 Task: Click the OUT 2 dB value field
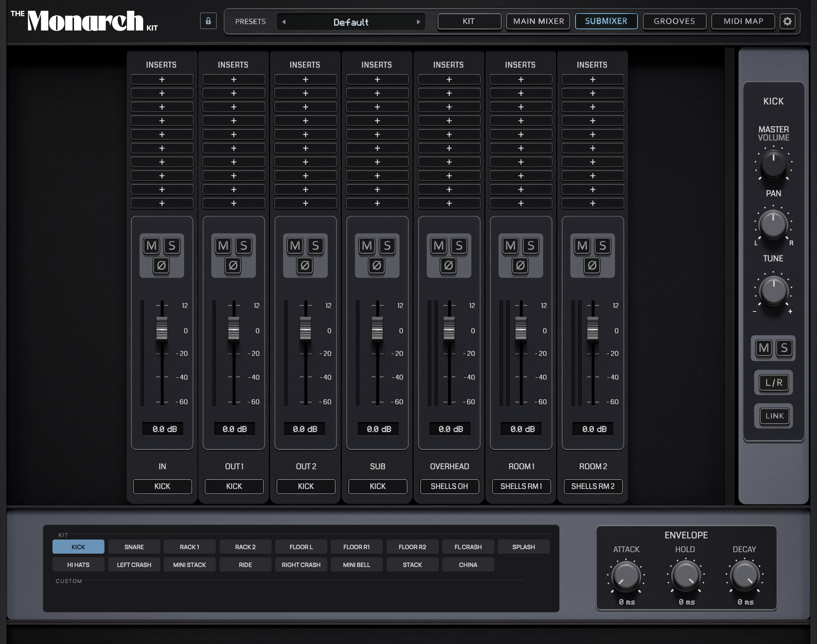click(305, 429)
